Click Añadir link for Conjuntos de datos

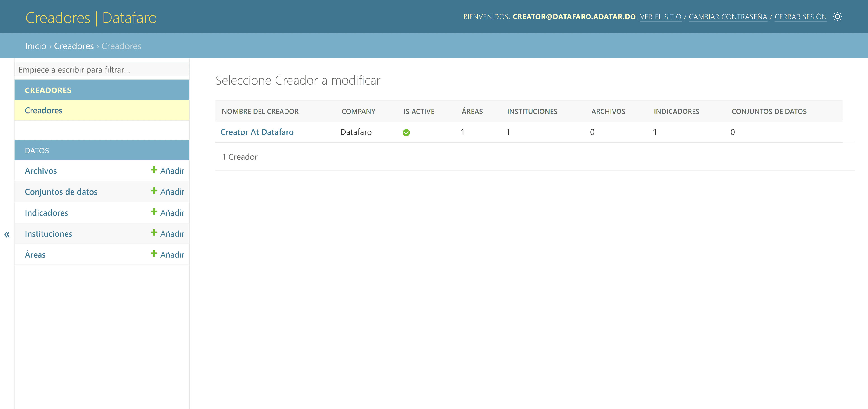click(172, 192)
